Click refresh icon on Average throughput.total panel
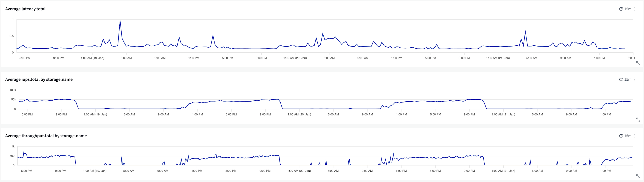 click(x=621, y=136)
